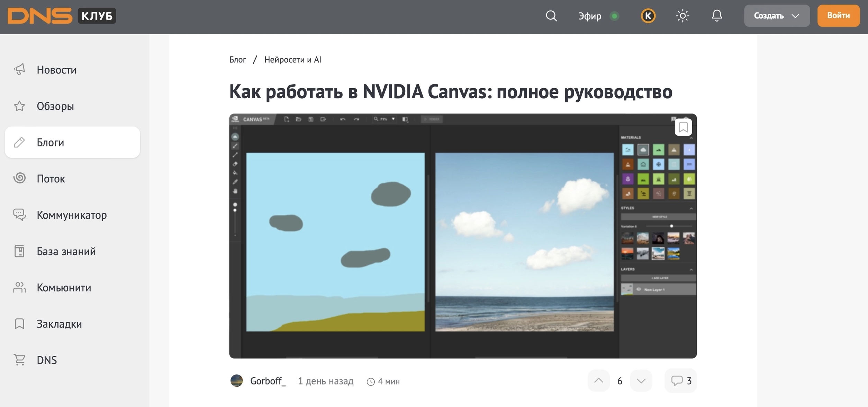Click the Коммуникатор chat bubbles icon
This screenshot has width=868, height=407.
click(20, 215)
